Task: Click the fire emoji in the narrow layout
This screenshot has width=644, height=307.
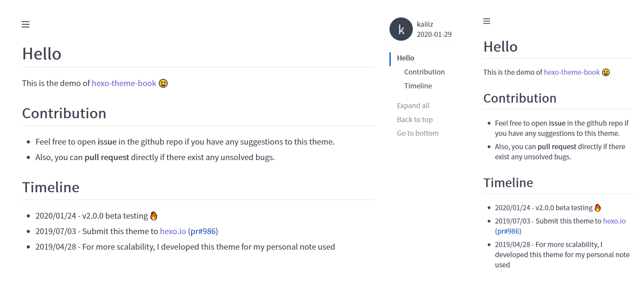Action: coord(597,208)
